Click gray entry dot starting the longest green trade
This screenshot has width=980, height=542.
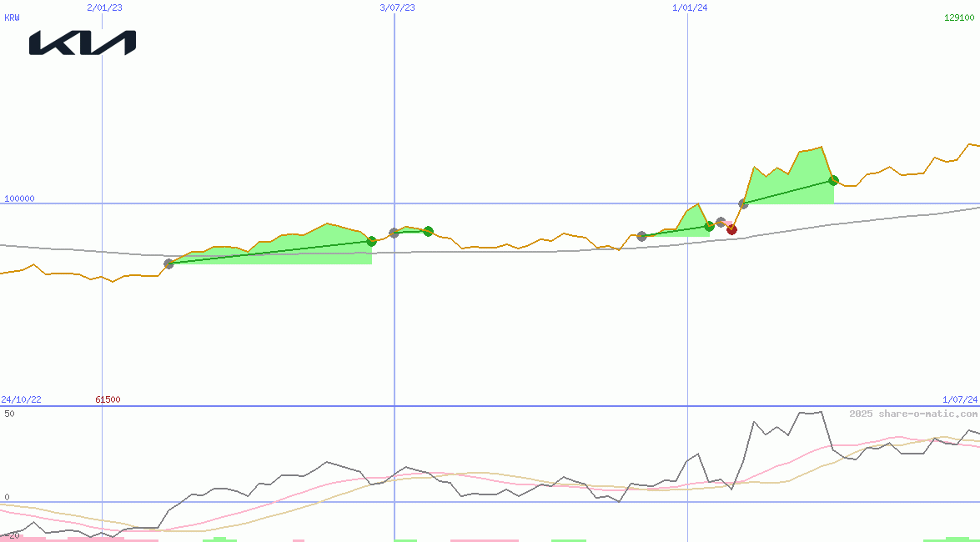pos(169,263)
